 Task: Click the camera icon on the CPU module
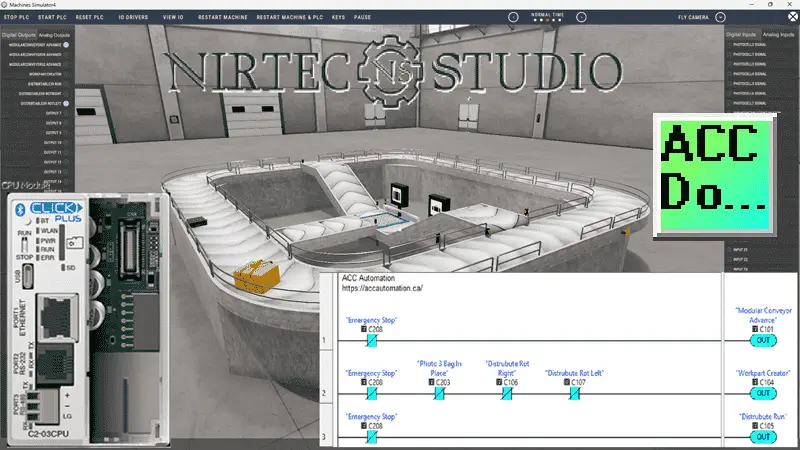pyautogui.click(x=75, y=242)
